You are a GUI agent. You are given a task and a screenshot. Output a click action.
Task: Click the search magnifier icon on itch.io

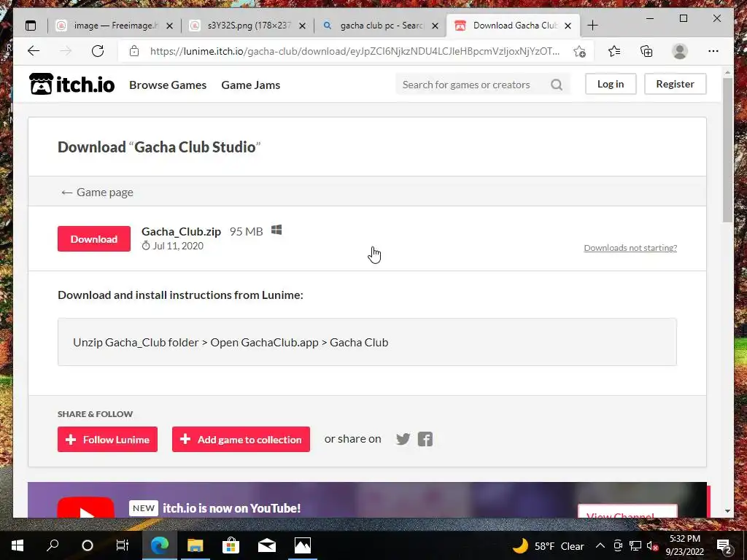(x=557, y=85)
